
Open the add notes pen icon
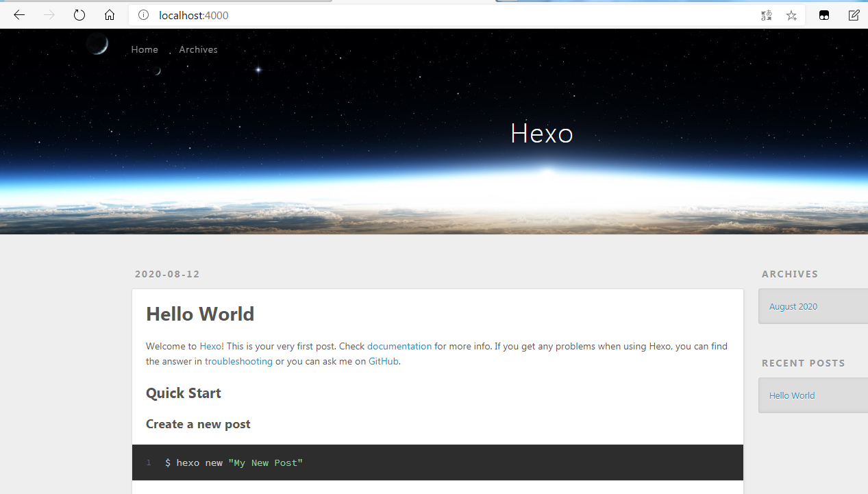pos(854,15)
